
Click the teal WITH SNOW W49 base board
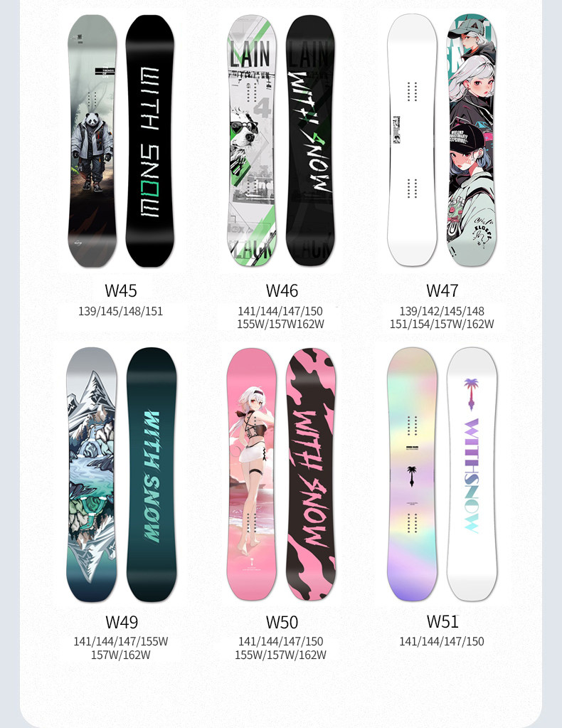point(152,474)
